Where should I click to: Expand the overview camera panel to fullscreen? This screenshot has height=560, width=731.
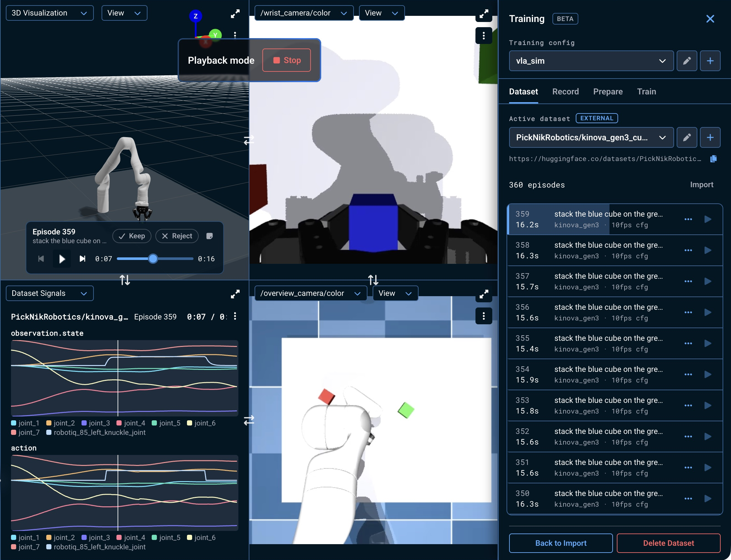pos(484,294)
